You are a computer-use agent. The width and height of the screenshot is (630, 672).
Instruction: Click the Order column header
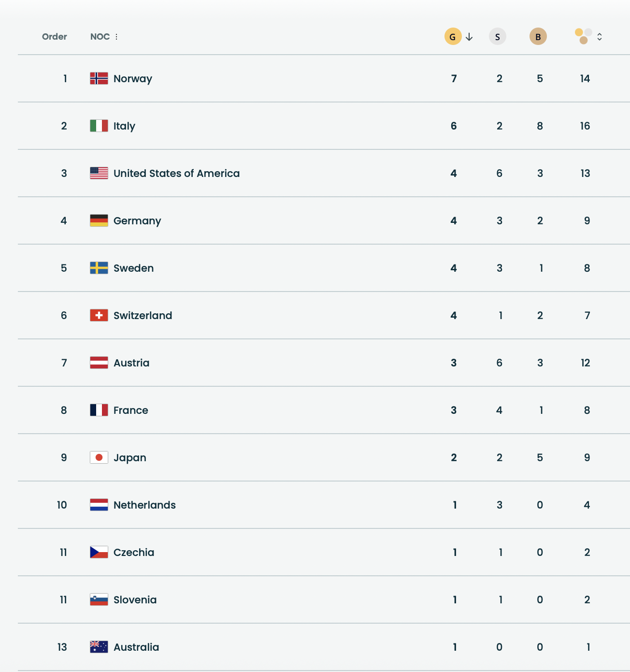coord(54,37)
